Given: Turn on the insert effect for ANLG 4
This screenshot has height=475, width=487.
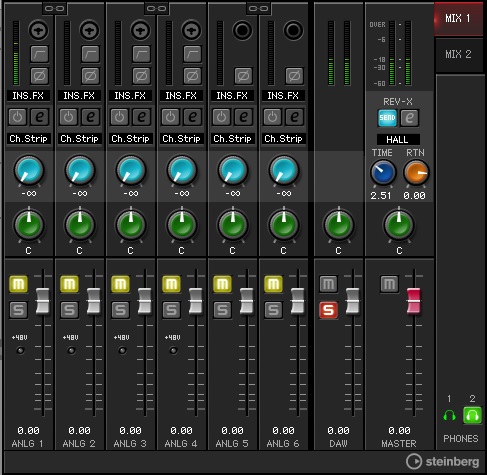Looking at the screenshot, I should pyautogui.click(x=170, y=117).
